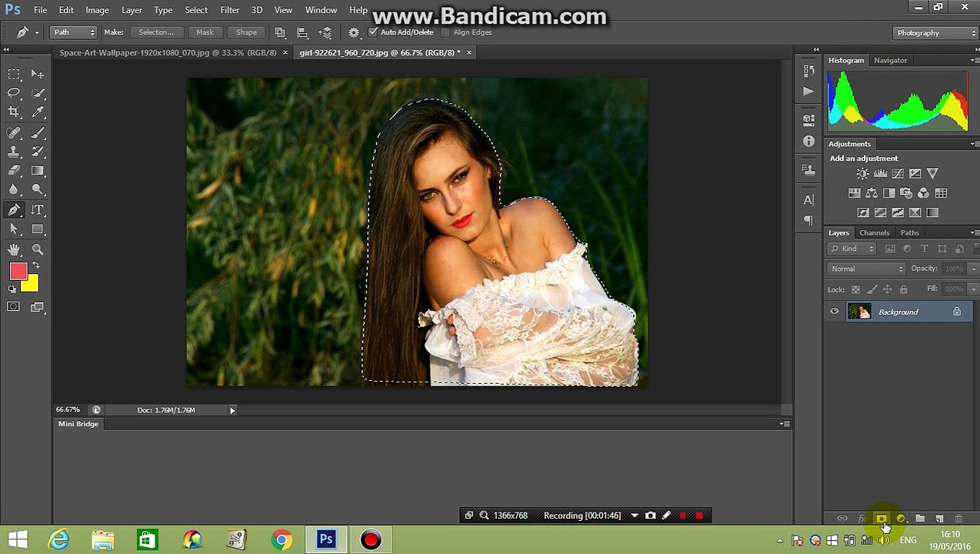Swap foreground and background colors

click(35, 265)
